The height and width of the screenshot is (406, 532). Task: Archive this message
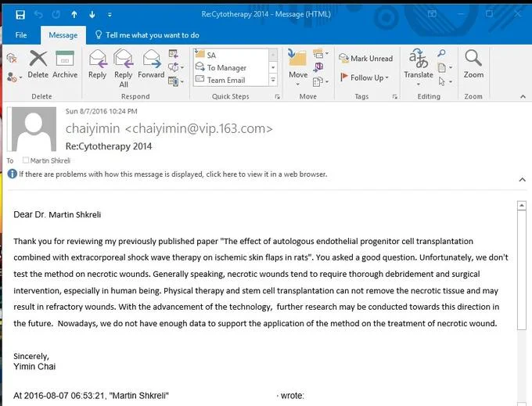(x=65, y=64)
